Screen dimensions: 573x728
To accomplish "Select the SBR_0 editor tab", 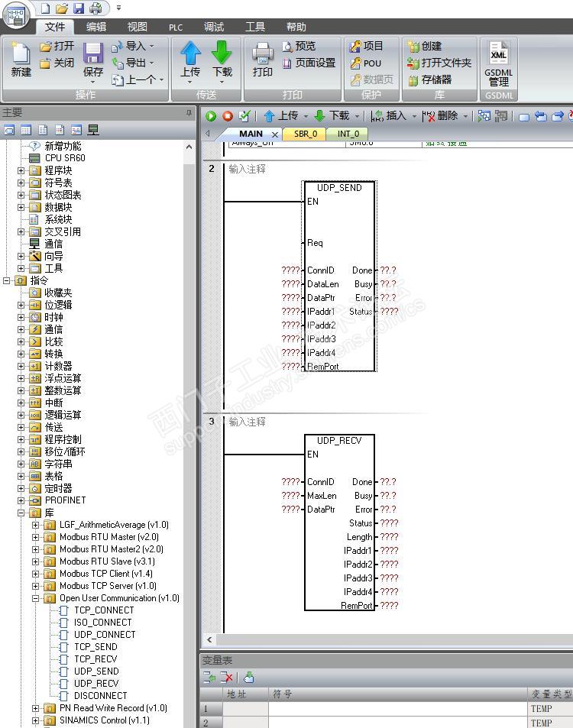I will pyautogui.click(x=305, y=134).
